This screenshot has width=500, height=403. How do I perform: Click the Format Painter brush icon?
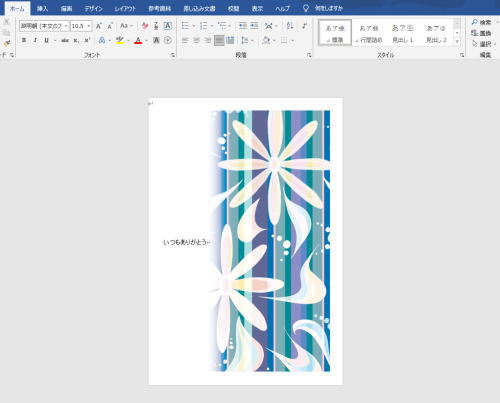7,43
